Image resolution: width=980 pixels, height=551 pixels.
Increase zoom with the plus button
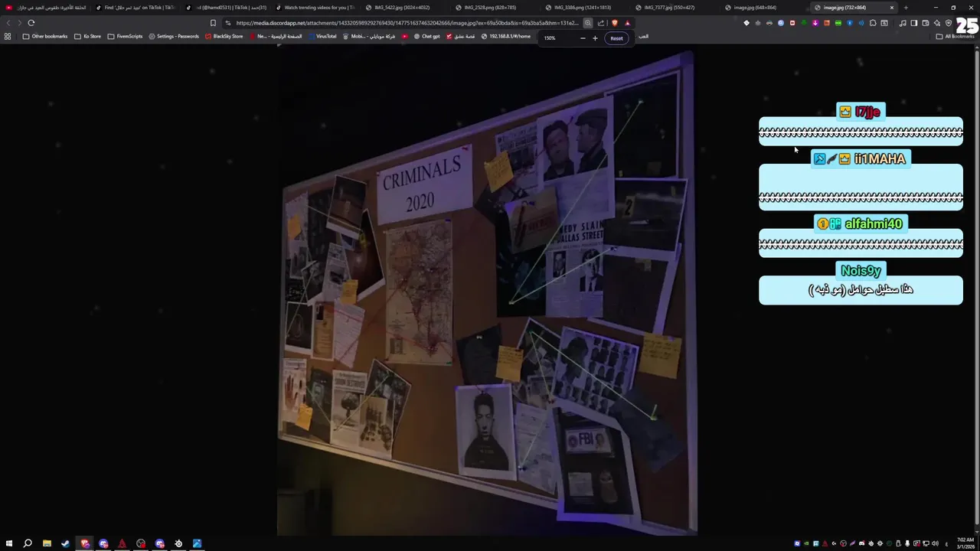(595, 38)
